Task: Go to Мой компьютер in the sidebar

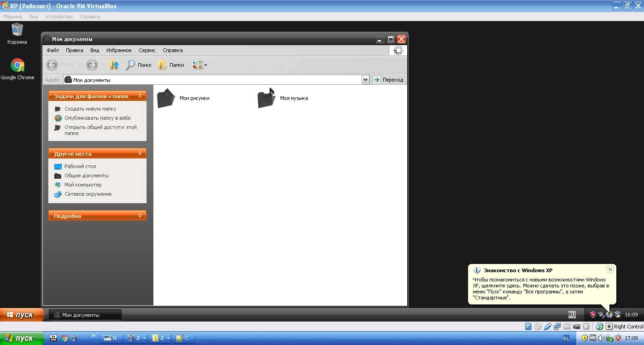Action: 83,185
